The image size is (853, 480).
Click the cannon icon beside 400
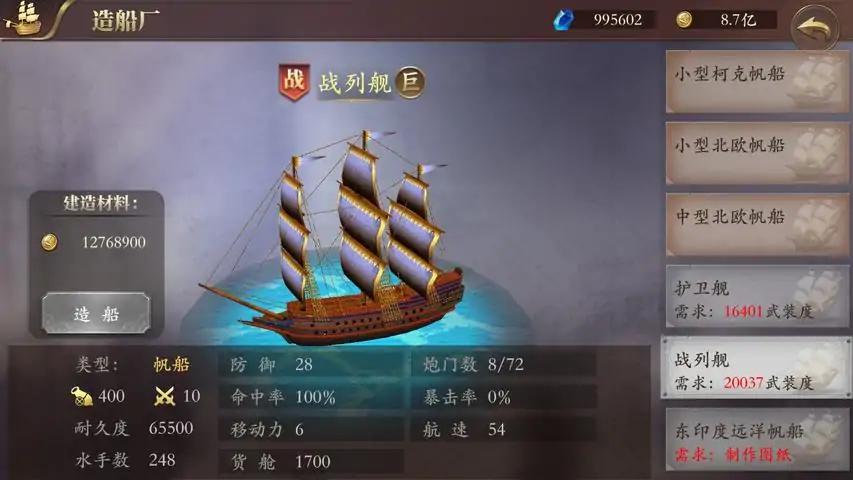pyautogui.click(x=82, y=396)
